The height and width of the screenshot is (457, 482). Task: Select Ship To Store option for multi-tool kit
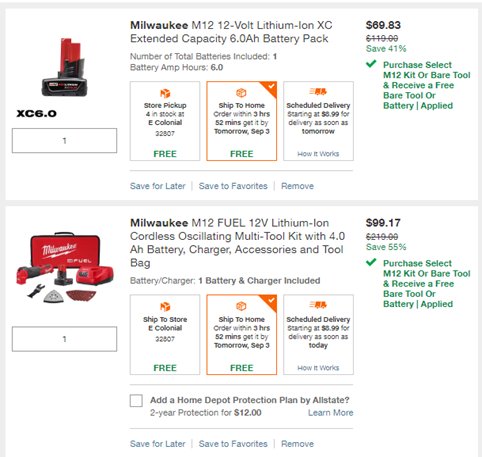[x=165, y=335]
